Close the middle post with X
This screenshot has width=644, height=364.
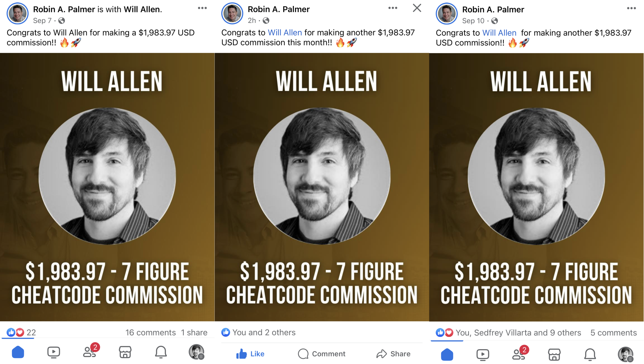[417, 8]
